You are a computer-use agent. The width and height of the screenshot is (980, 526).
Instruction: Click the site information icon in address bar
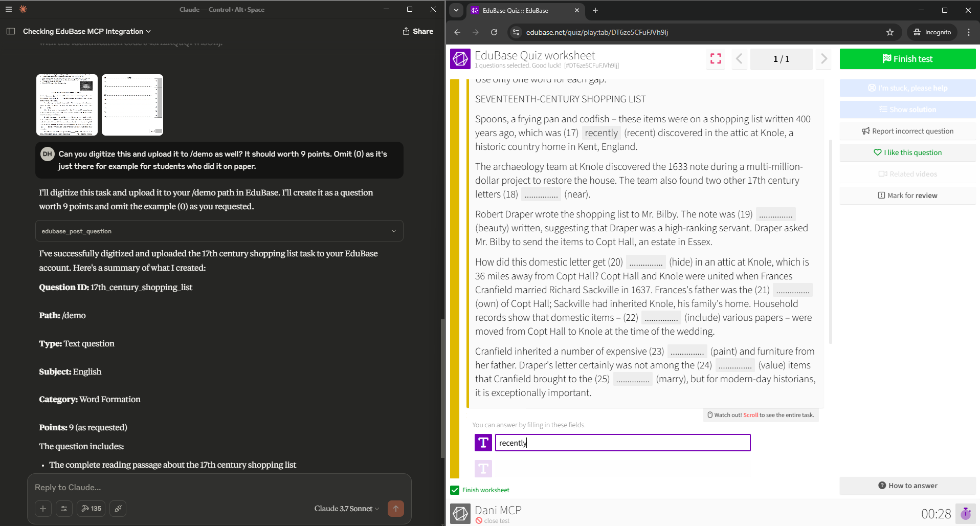click(x=516, y=32)
